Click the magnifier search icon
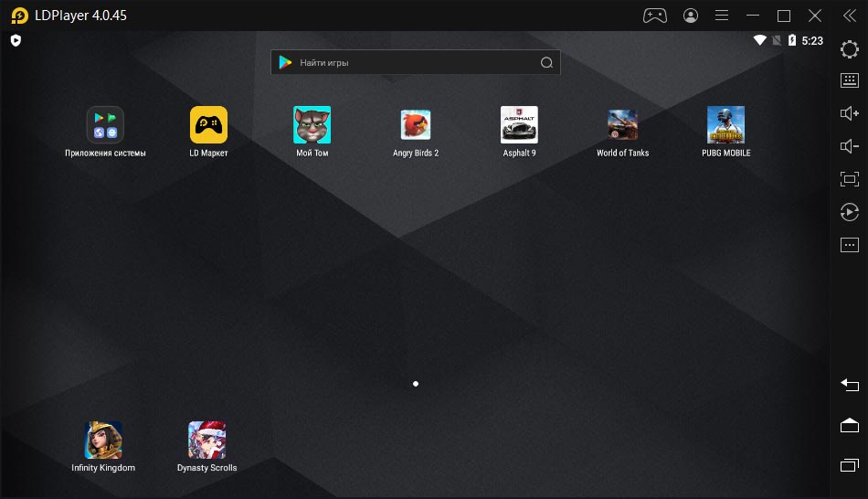This screenshot has width=868, height=499. (x=547, y=62)
